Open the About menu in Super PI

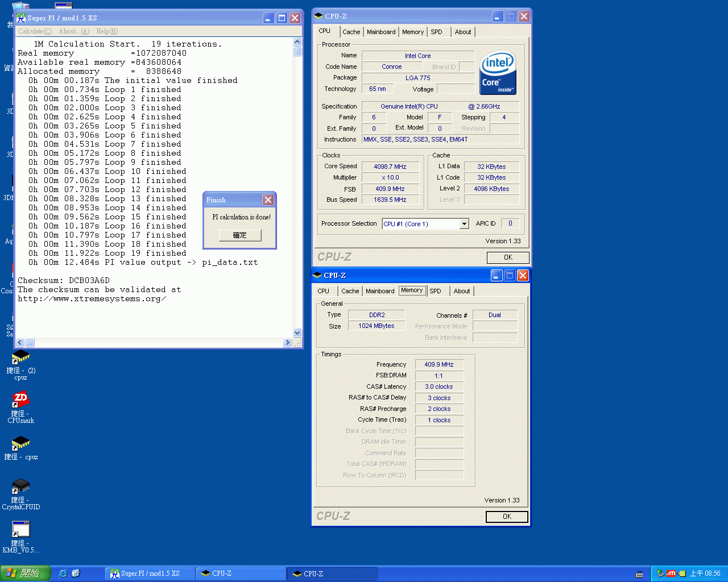coord(74,31)
